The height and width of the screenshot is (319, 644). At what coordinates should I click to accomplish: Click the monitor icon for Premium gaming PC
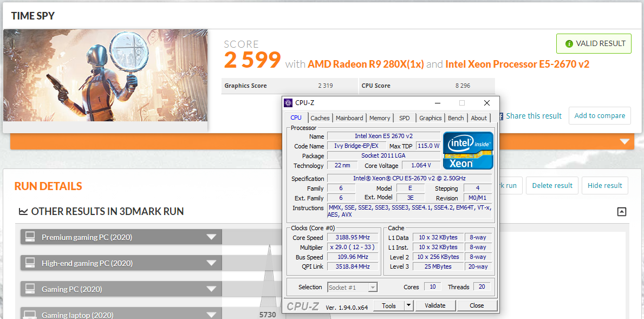coord(30,237)
